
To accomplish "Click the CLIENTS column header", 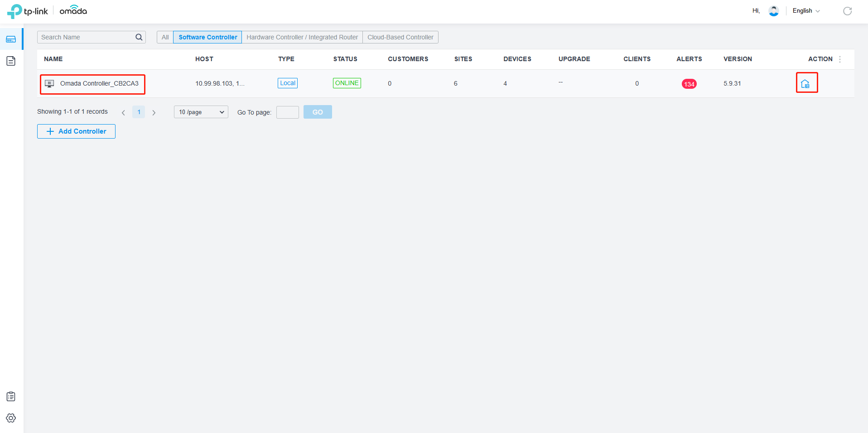I will pyautogui.click(x=637, y=59).
